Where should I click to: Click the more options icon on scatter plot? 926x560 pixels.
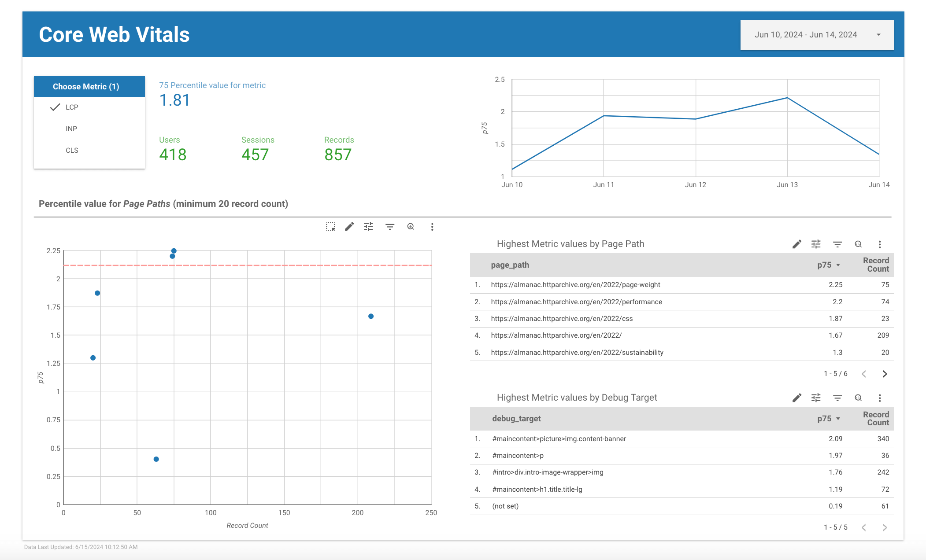pyautogui.click(x=430, y=227)
